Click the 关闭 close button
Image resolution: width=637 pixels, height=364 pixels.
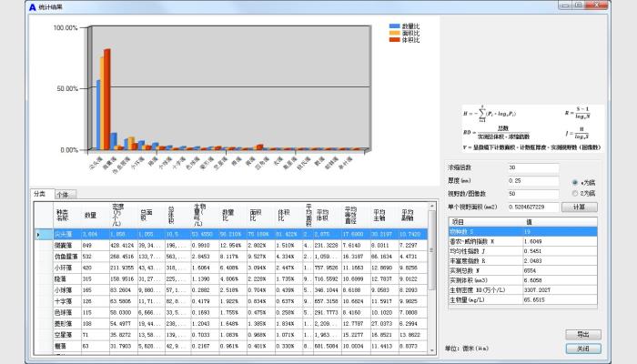(582, 349)
